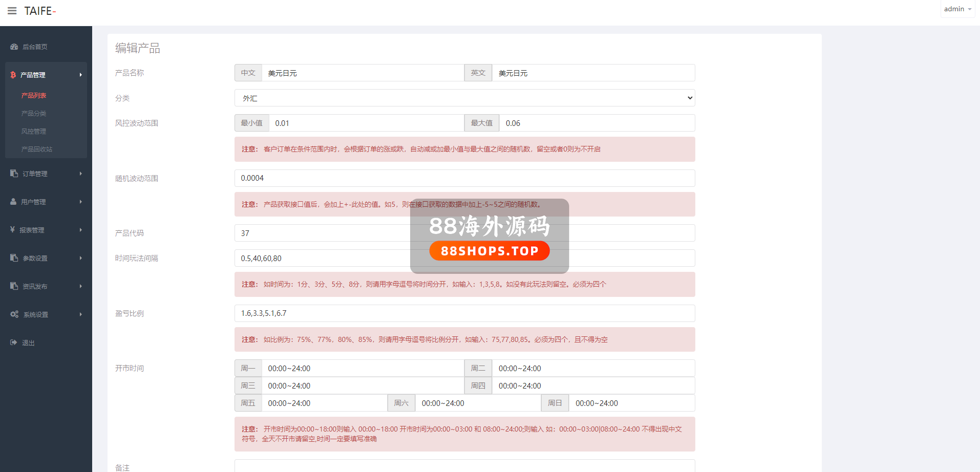Click the user icon for 用户管理

[x=13, y=202]
